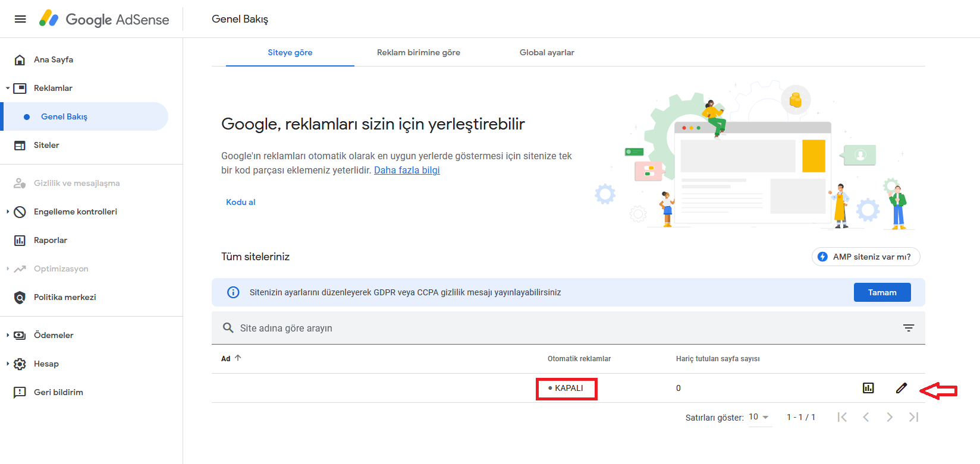This screenshot has width=980, height=464.
Task: Click the KAPALI status cell
Action: tap(566, 388)
